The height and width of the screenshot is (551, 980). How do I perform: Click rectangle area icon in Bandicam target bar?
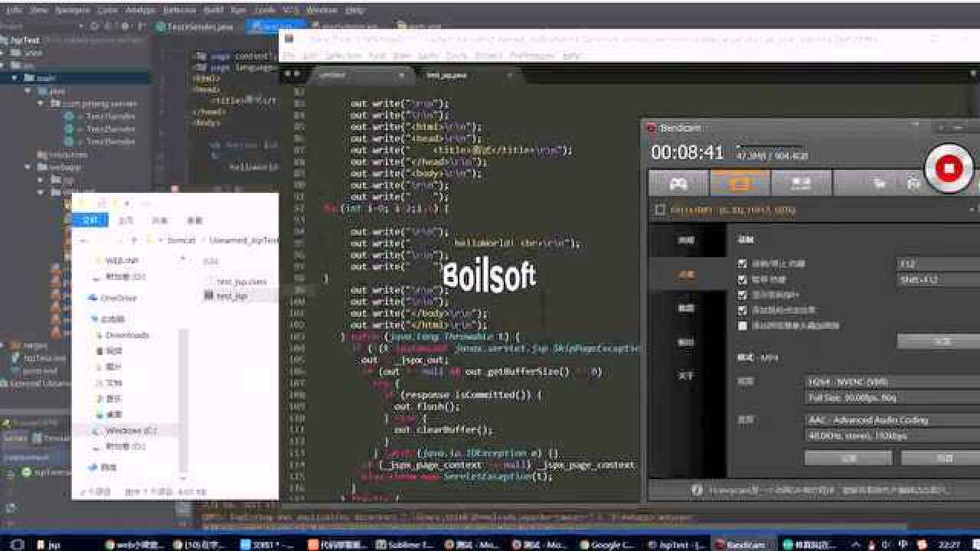[x=659, y=209]
